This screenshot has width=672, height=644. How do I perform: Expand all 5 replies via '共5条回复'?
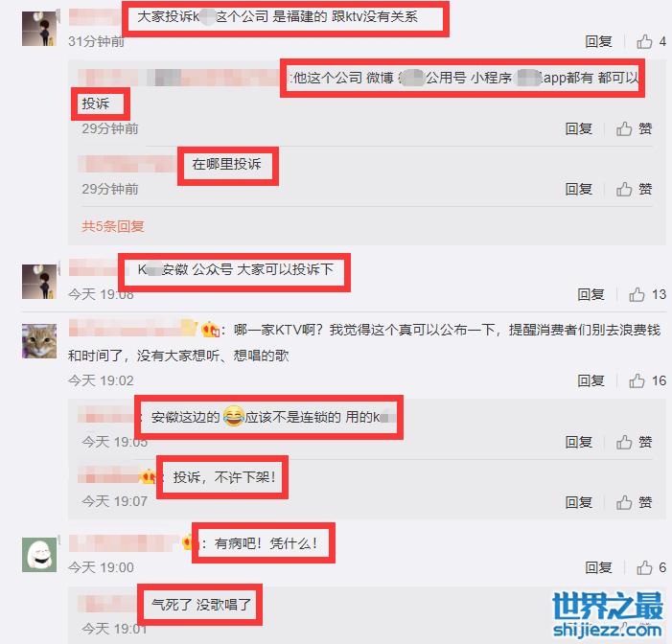click(113, 226)
